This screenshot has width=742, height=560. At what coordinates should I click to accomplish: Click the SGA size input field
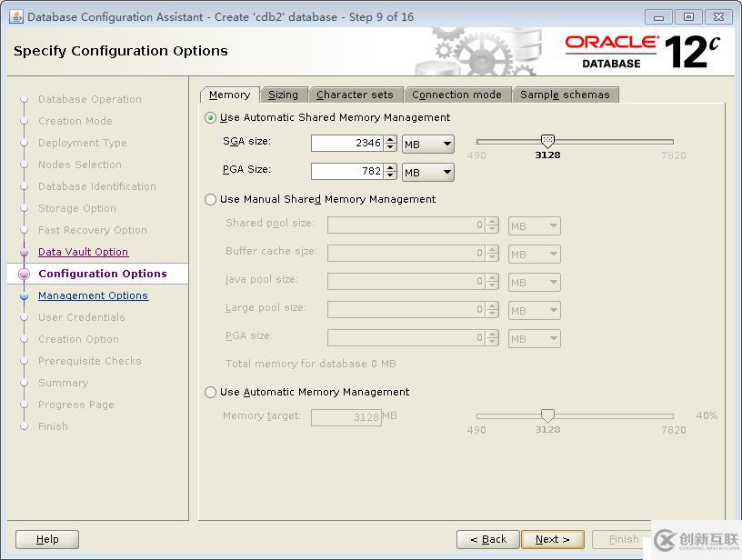pyautogui.click(x=347, y=143)
